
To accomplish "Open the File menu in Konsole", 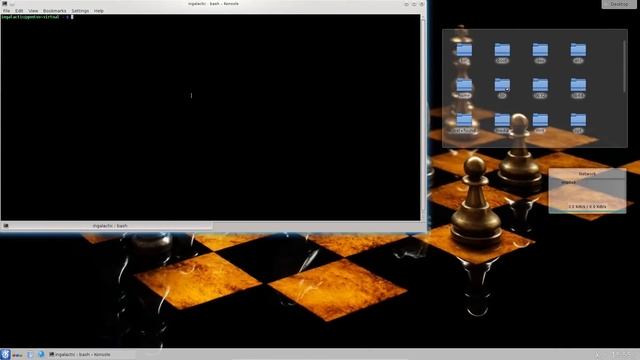I will pyautogui.click(x=7, y=11).
